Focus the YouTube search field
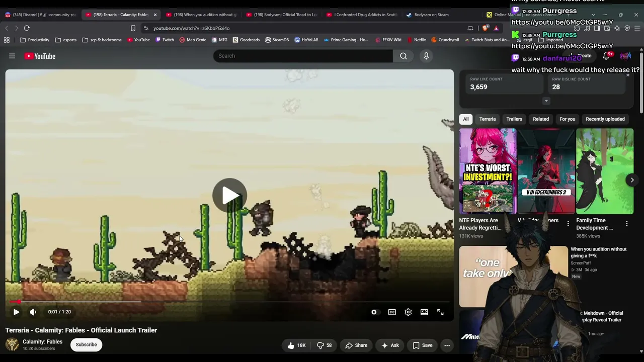 pyautogui.click(x=303, y=56)
